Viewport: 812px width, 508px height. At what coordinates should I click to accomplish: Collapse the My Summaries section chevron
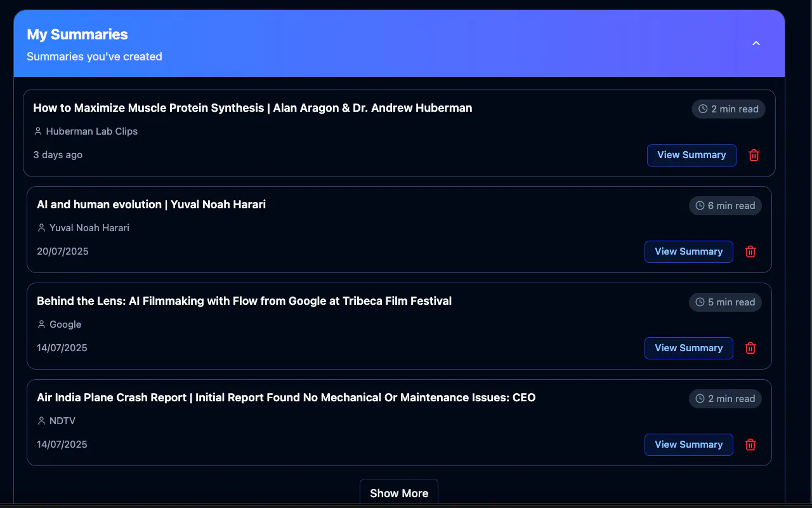756,43
